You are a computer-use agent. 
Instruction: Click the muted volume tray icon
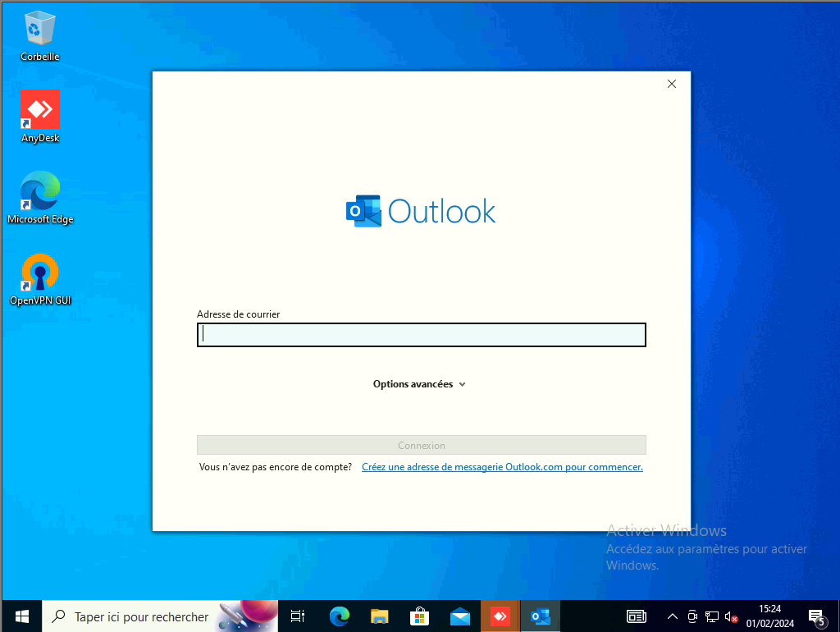click(x=731, y=617)
